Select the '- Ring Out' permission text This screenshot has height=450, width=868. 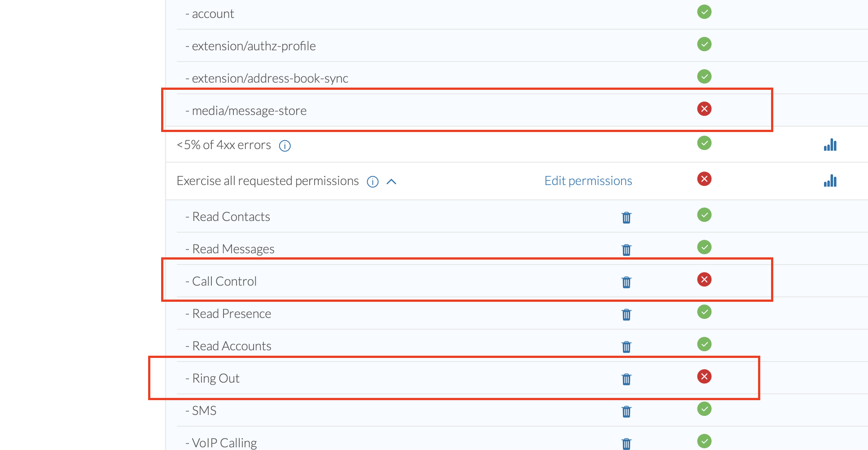tap(212, 379)
